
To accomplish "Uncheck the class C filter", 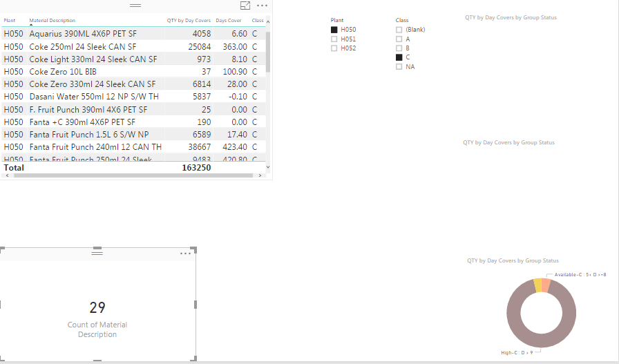I will (399, 57).
